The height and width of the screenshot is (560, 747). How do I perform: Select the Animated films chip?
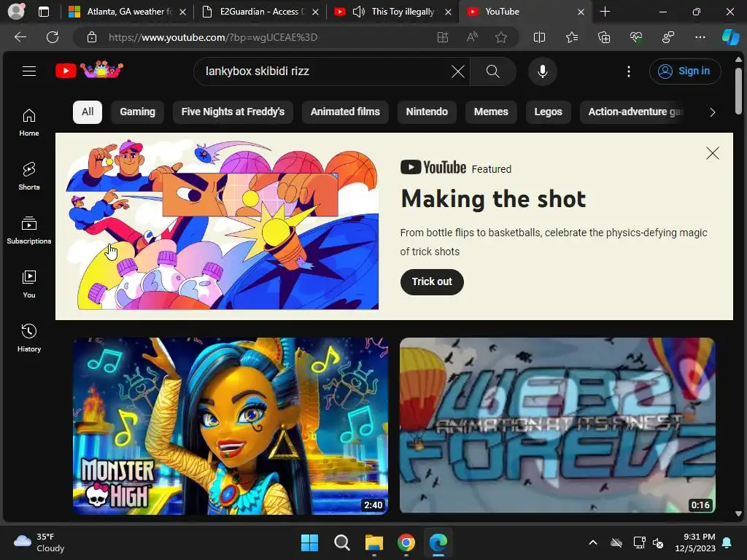click(345, 112)
